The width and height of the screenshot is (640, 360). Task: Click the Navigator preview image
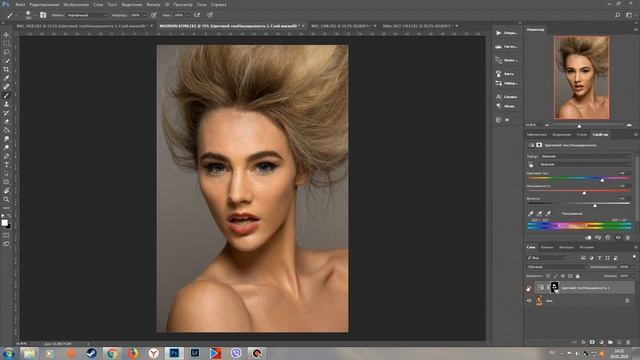pyautogui.click(x=582, y=78)
